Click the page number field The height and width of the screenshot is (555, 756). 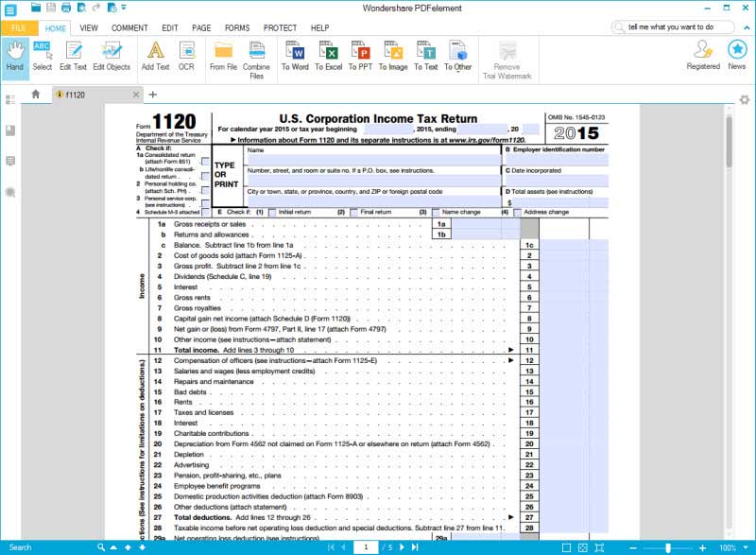point(366,547)
